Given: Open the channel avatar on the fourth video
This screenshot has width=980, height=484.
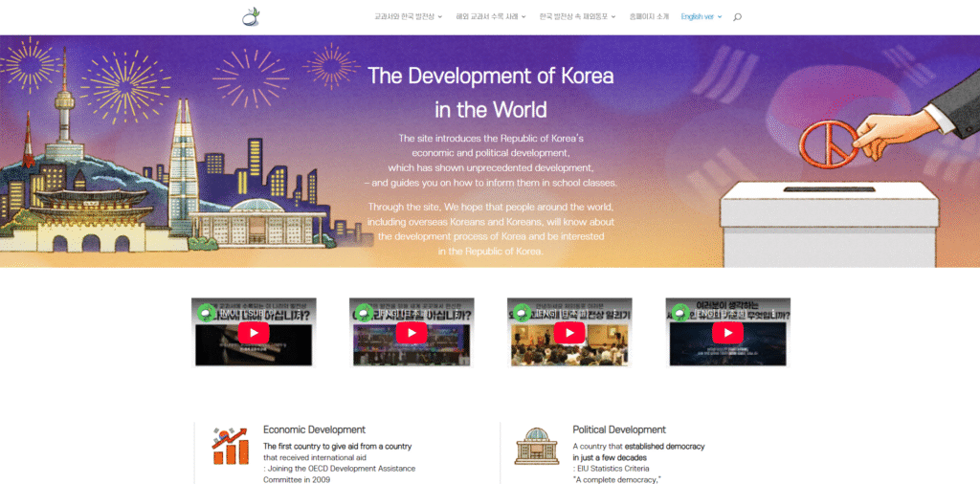Looking at the screenshot, I should [679, 312].
